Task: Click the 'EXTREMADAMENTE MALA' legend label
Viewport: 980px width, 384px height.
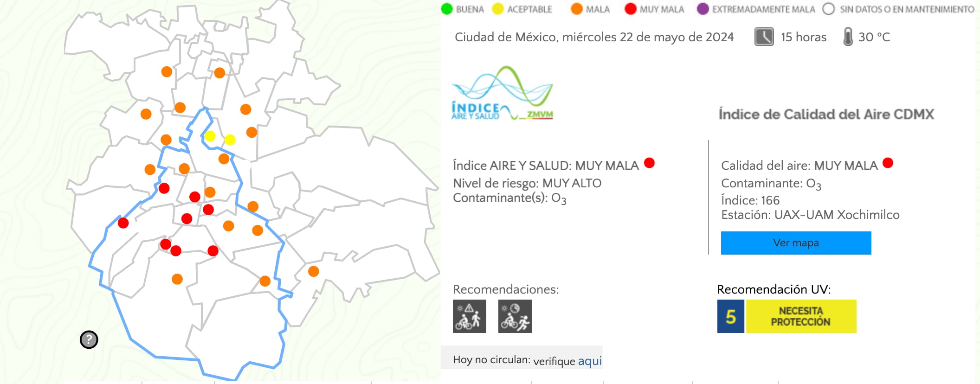Action: (763, 9)
